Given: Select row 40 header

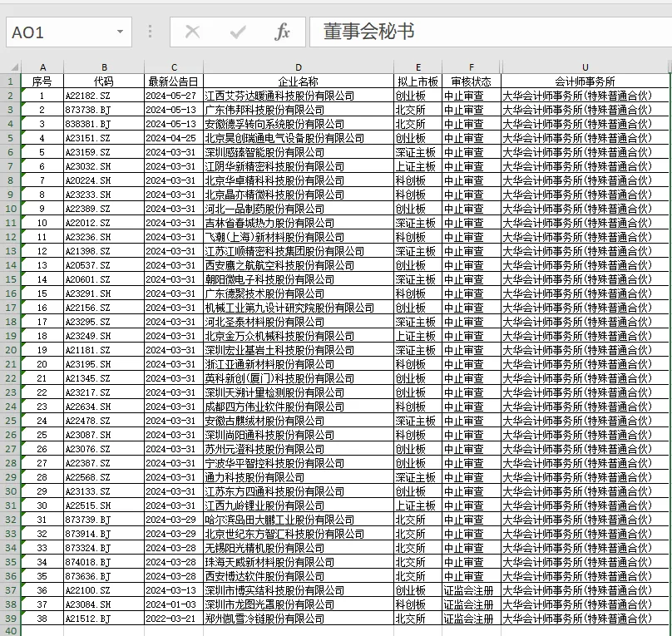Looking at the screenshot, I should click(x=10, y=631).
